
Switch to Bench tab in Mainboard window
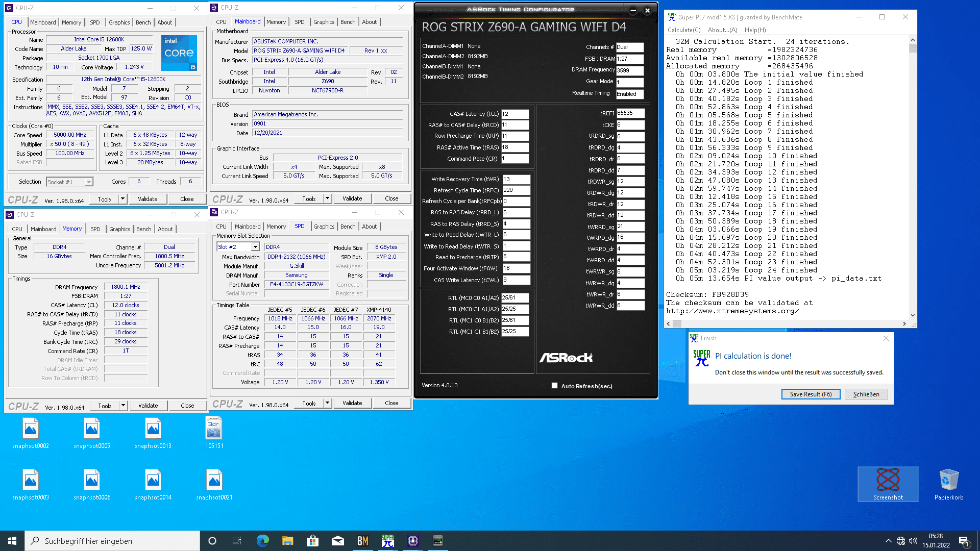pyautogui.click(x=348, y=22)
